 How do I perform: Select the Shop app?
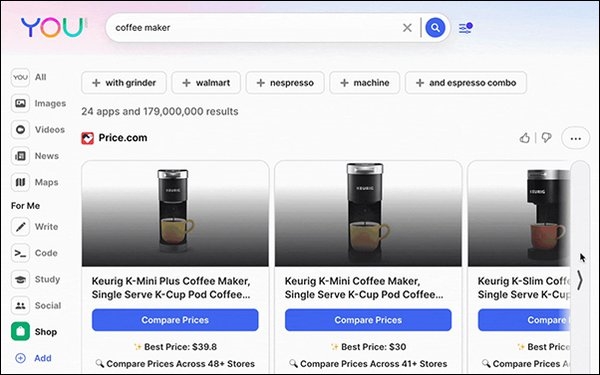click(x=34, y=332)
